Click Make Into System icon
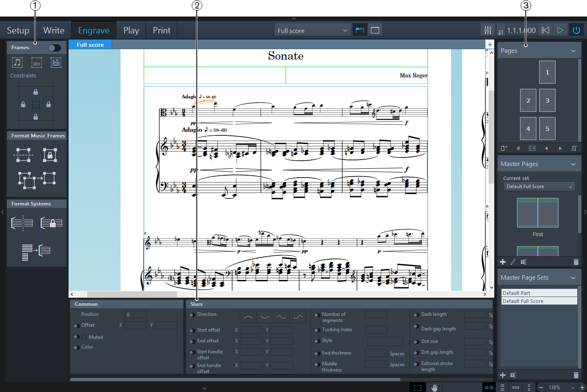Screen dimensions: 587x392 [x=22, y=223]
